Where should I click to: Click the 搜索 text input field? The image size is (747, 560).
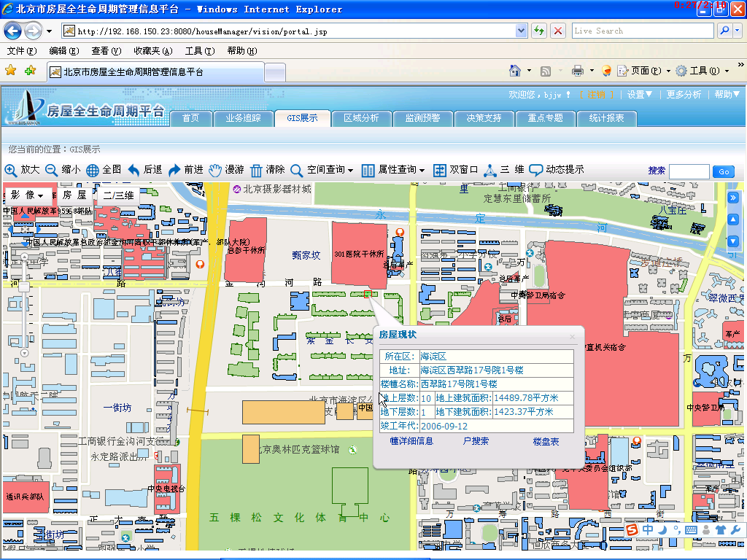pyautogui.click(x=689, y=171)
